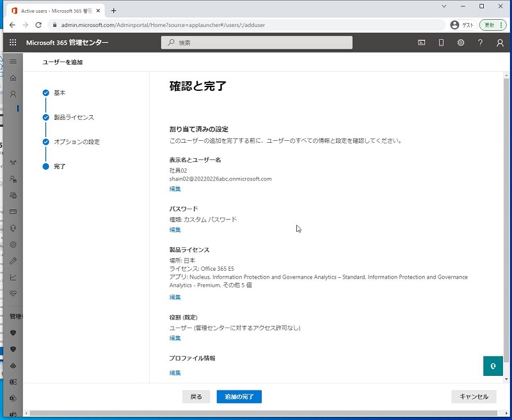Image resolution: width=512 pixels, height=420 pixels.
Task: Click the browser address bar URL
Action: (163, 25)
